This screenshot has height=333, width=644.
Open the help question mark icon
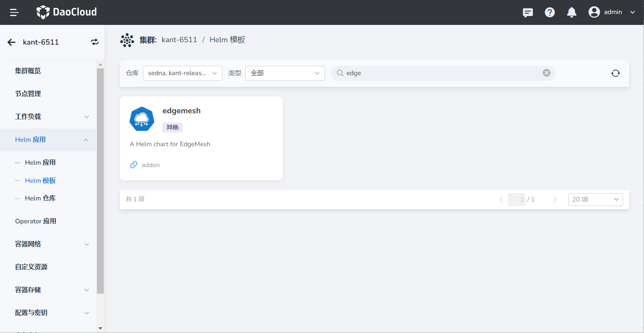pyautogui.click(x=549, y=12)
